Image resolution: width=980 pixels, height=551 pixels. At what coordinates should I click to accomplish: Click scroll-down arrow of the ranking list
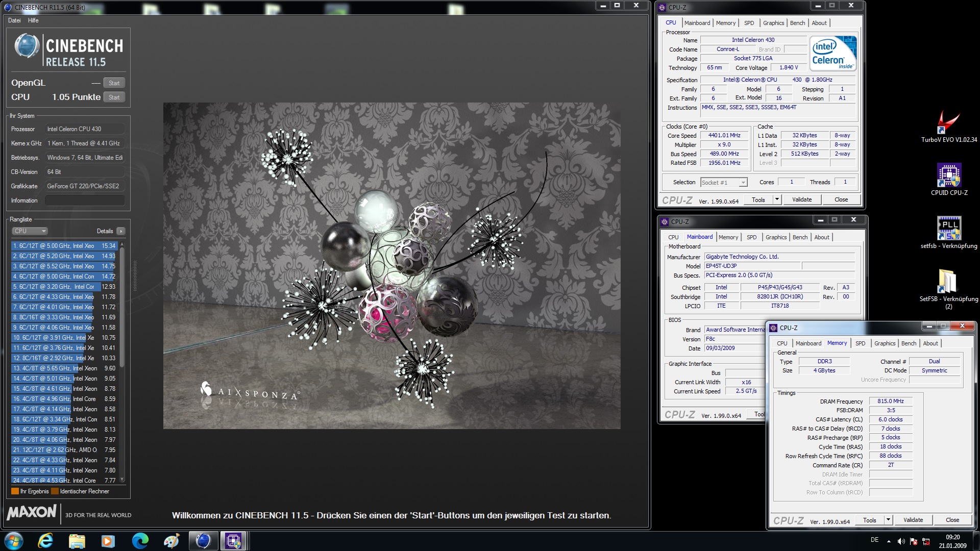[122, 480]
